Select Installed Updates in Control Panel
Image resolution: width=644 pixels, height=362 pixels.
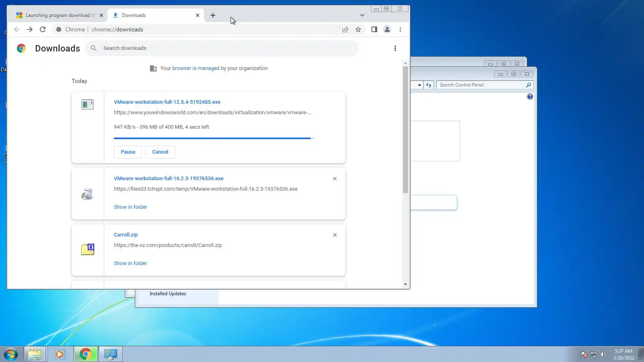[168, 294]
